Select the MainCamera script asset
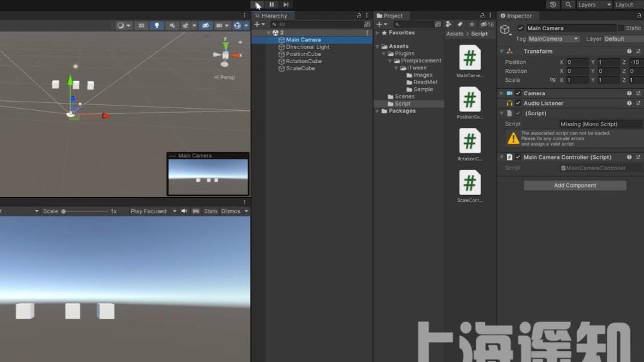Image resolution: width=644 pixels, height=362 pixels. (470, 61)
